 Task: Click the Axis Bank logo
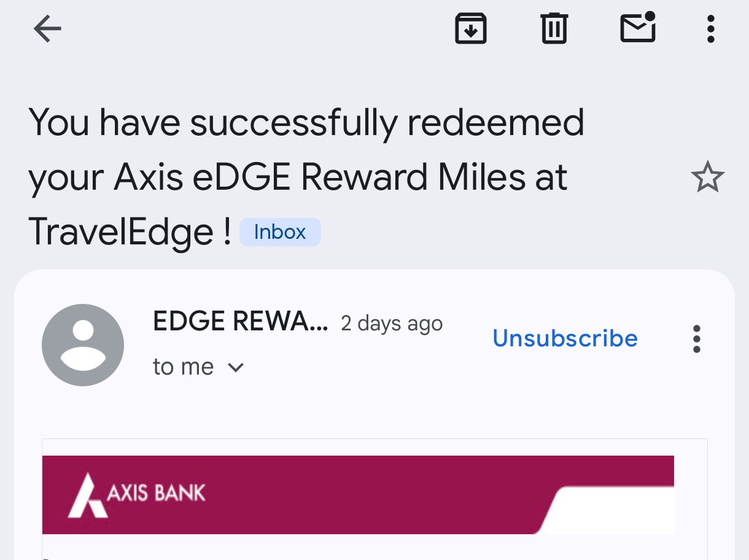tap(136, 494)
